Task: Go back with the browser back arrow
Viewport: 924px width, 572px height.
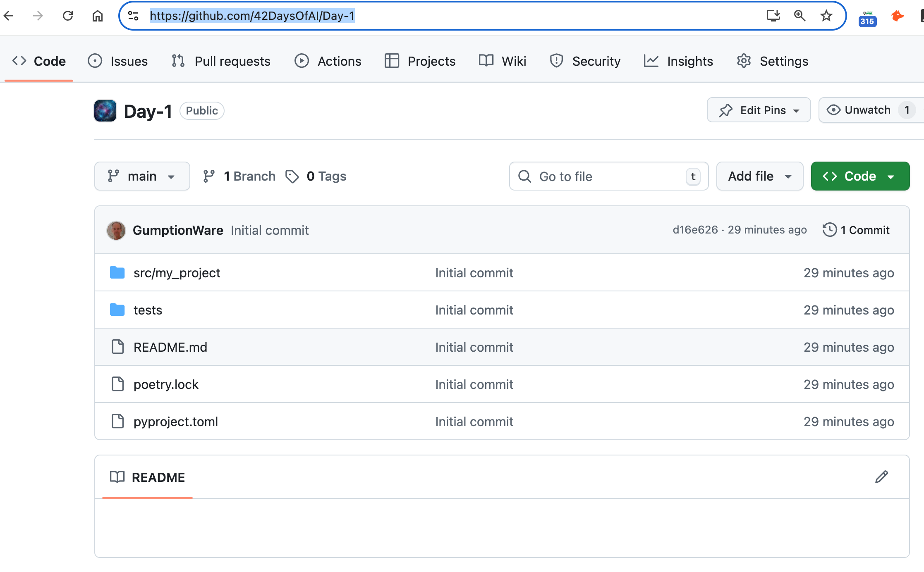Action: [x=9, y=16]
